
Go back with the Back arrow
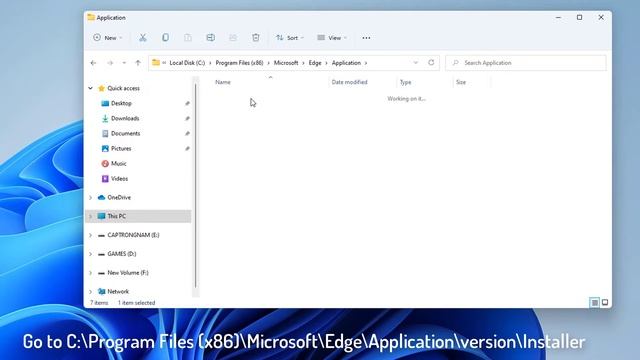coord(93,63)
